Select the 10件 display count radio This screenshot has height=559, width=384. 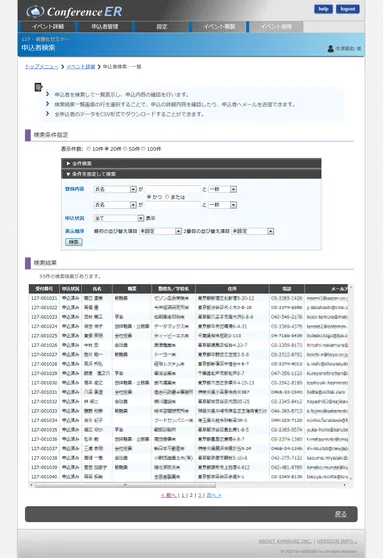pos(88,149)
